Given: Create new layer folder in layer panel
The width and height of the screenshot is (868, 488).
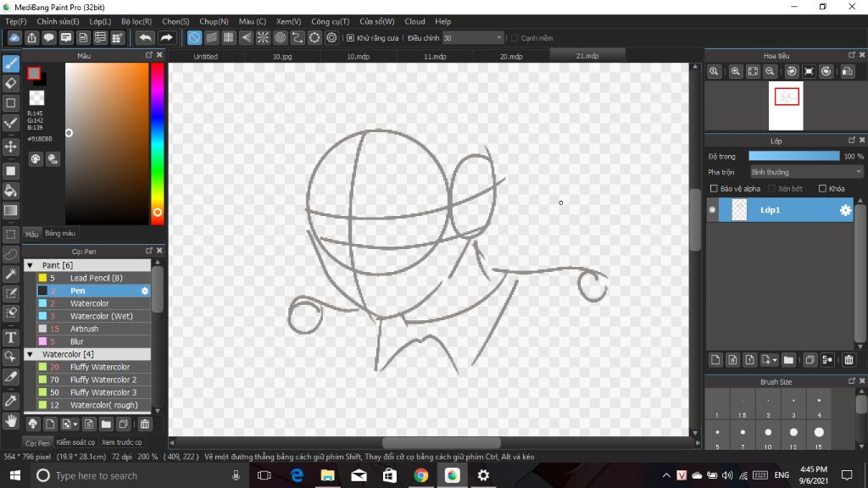Looking at the screenshot, I should tap(788, 360).
